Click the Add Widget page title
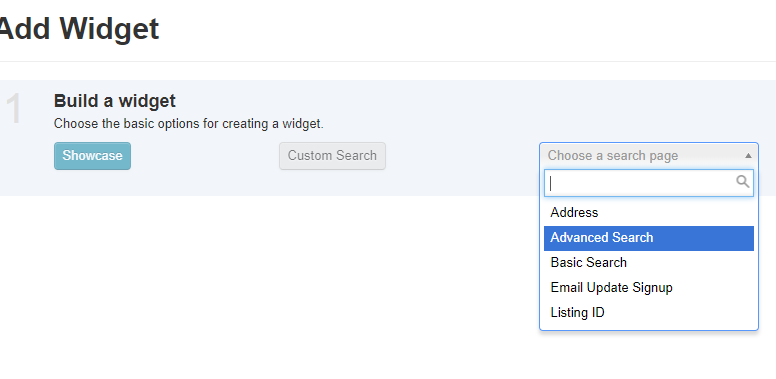This screenshot has height=379, width=776. 78,29
